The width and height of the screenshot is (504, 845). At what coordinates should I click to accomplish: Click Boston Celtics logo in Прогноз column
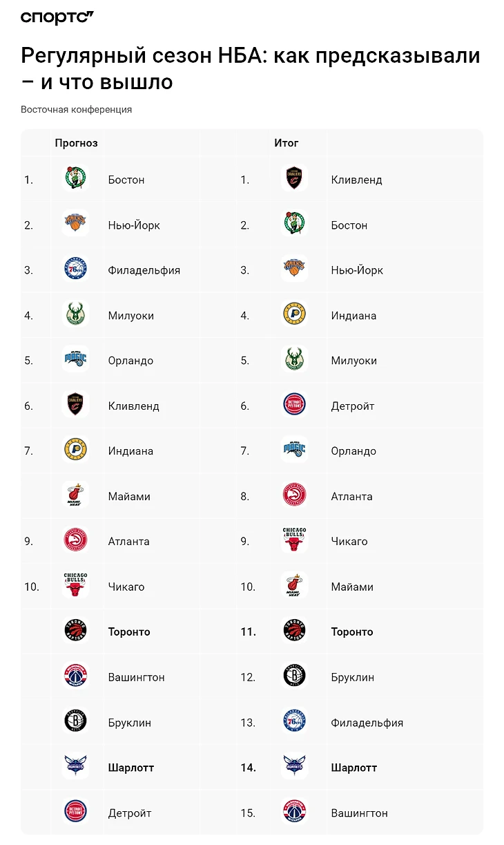[x=75, y=179]
